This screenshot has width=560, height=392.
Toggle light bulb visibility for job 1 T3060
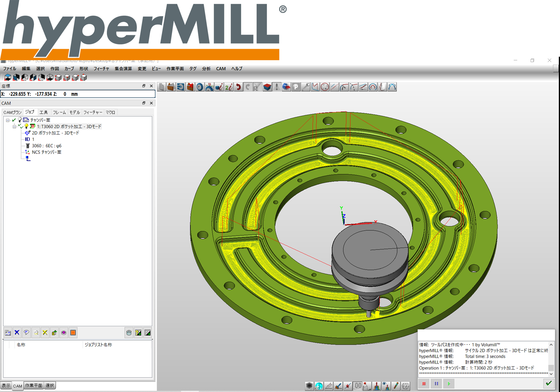click(26, 126)
